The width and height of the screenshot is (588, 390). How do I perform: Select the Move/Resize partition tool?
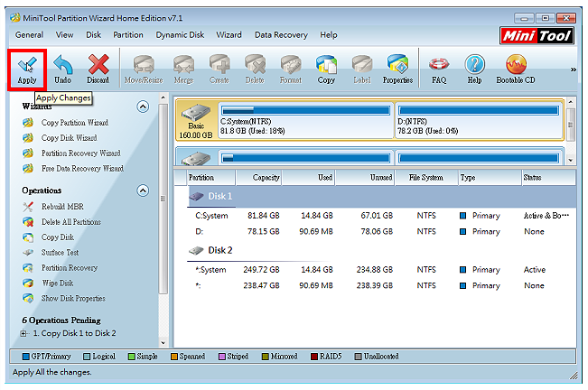pyautogui.click(x=144, y=70)
